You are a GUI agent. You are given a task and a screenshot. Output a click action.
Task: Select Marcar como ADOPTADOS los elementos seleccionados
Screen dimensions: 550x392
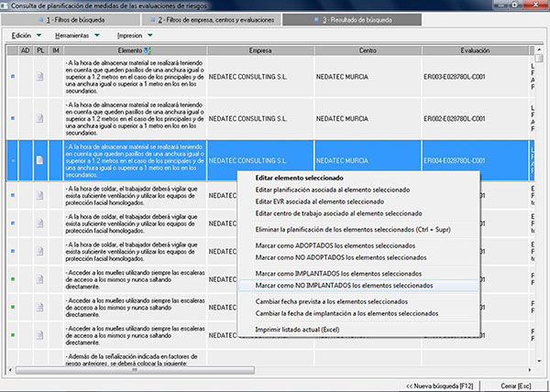(x=335, y=246)
